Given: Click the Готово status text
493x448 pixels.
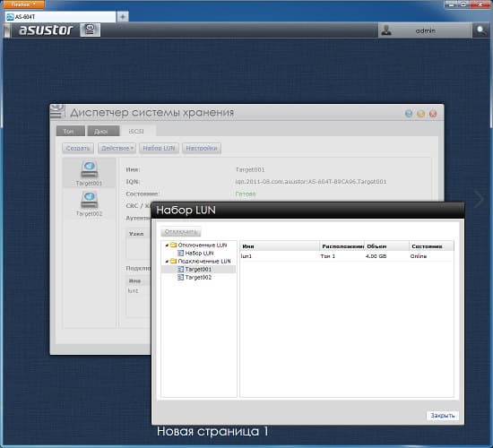Looking at the screenshot, I should [246, 194].
